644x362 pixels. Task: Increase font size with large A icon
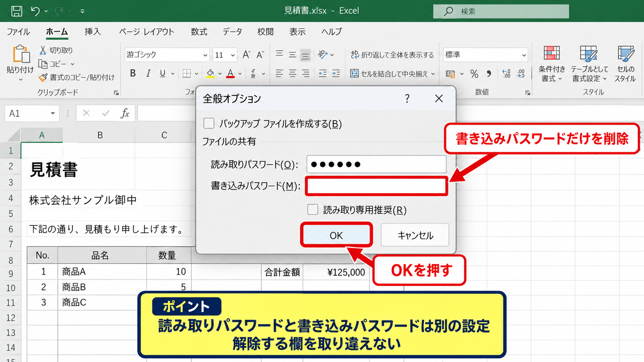tap(247, 55)
